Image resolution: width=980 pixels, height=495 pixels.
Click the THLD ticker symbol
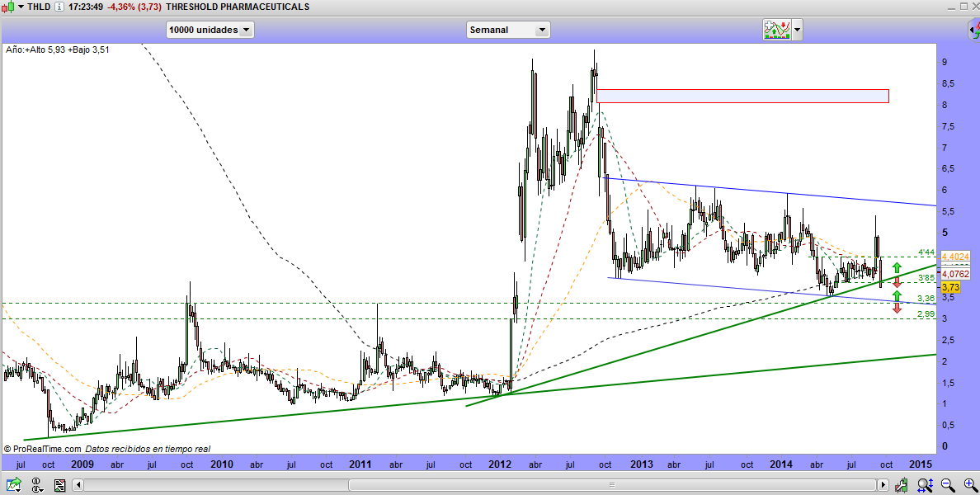39,7
